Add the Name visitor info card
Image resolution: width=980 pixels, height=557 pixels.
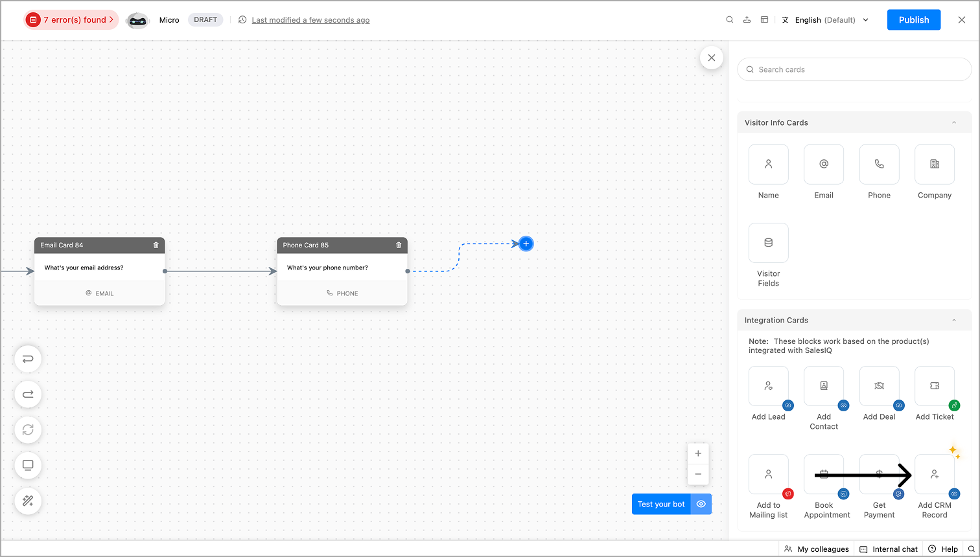[768, 165]
